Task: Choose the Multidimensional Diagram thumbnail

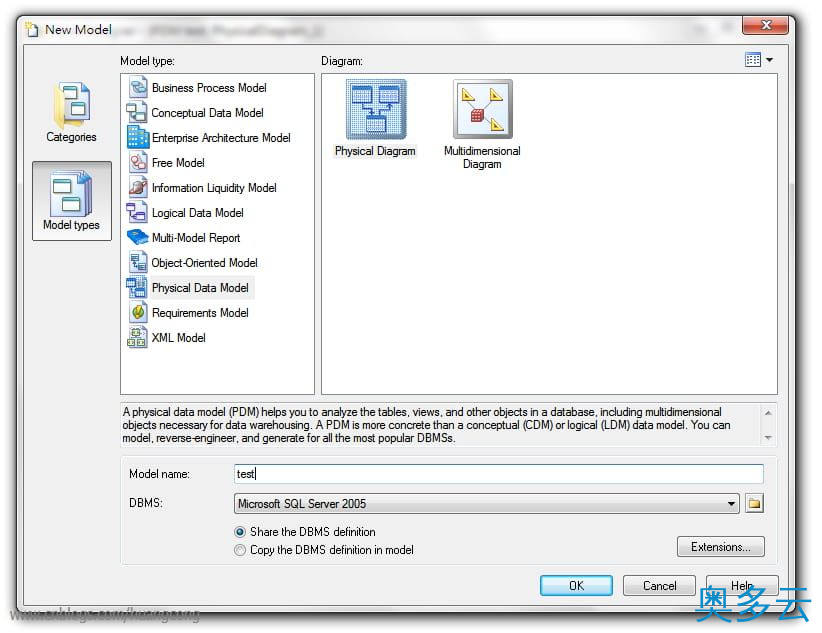Action: tap(482, 109)
